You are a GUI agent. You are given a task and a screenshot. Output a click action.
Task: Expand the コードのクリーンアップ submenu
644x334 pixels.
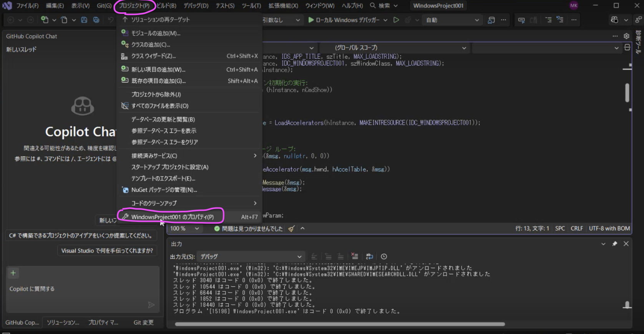[190, 203]
